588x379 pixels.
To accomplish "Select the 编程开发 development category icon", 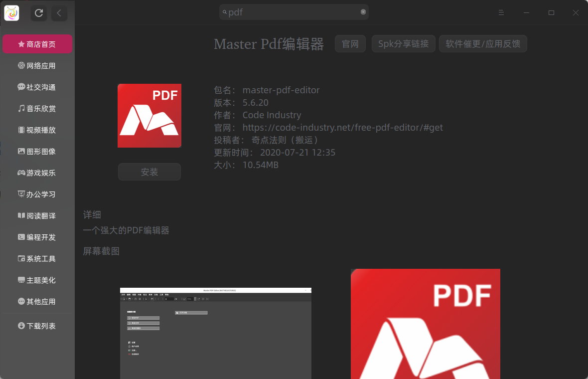I will pos(20,237).
